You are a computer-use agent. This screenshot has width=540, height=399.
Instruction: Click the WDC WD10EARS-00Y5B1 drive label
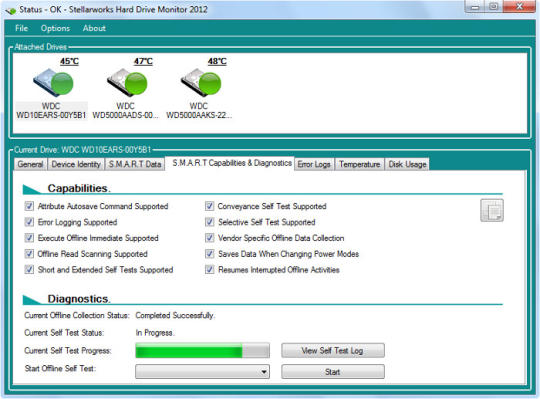(51, 111)
